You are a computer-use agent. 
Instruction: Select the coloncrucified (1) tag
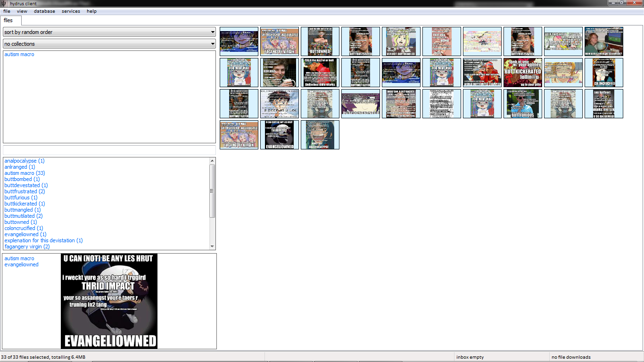(24, 228)
